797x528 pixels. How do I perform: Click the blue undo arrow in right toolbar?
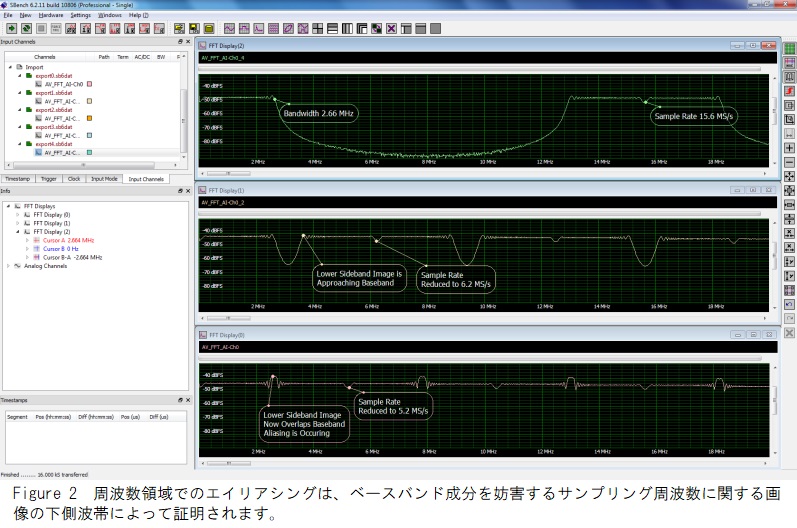(x=789, y=304)
